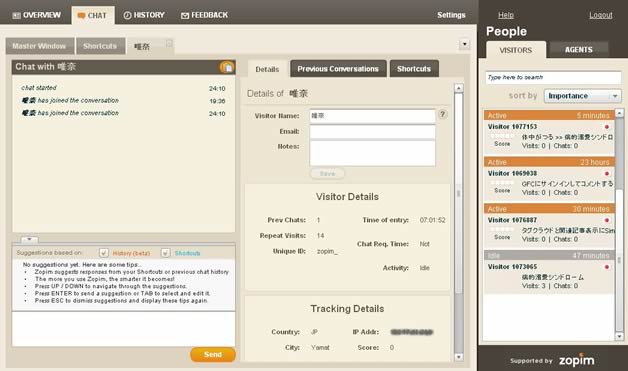628x371 pixels.
Task: Click the chat header orange copy icon
Action: point(227,67)
